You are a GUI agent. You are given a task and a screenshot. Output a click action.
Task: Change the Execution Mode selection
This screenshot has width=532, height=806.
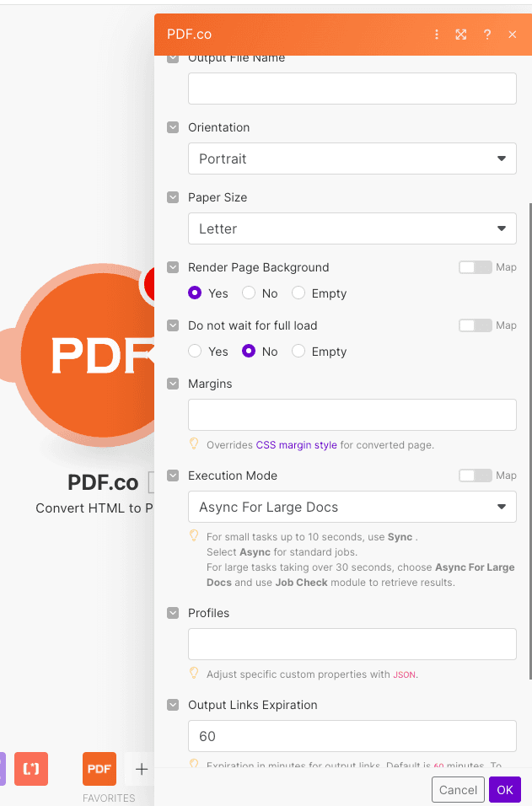(x=352, y=507)
